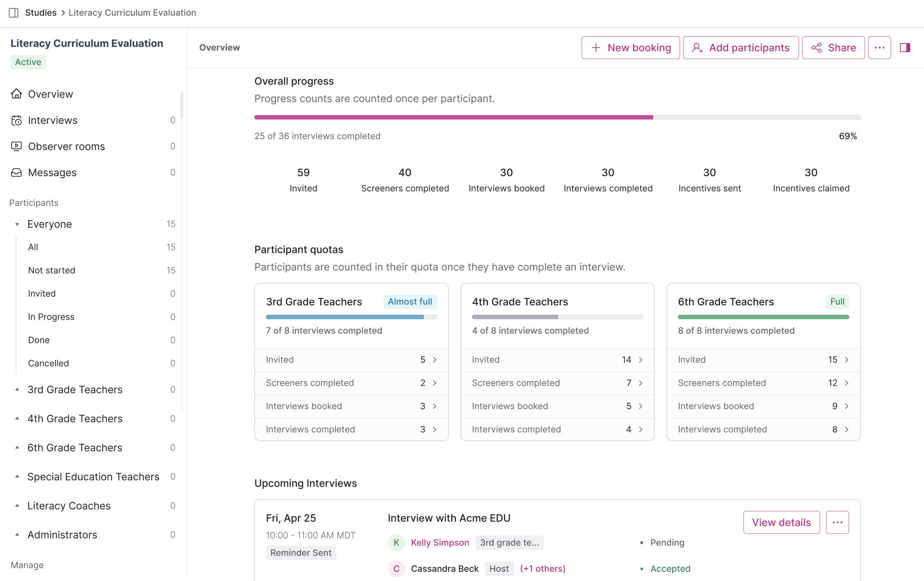Open 4th Grade Teachers Invited row

[x=557, y=360]
